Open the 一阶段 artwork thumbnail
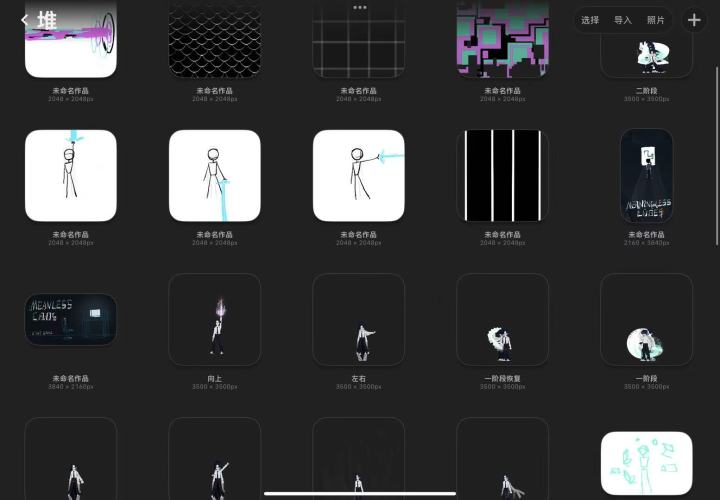Screen dimensions: 720x500 [x=647, y=320]
